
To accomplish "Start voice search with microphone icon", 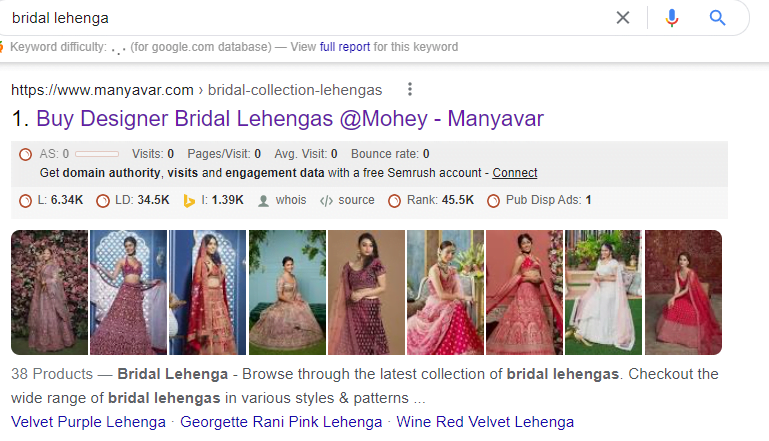I will click(671, 18).
